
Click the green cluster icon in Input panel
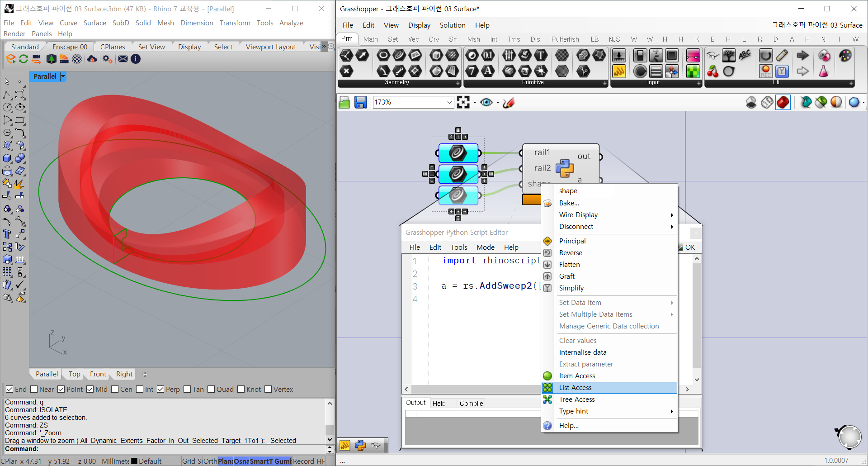[693, 71]
